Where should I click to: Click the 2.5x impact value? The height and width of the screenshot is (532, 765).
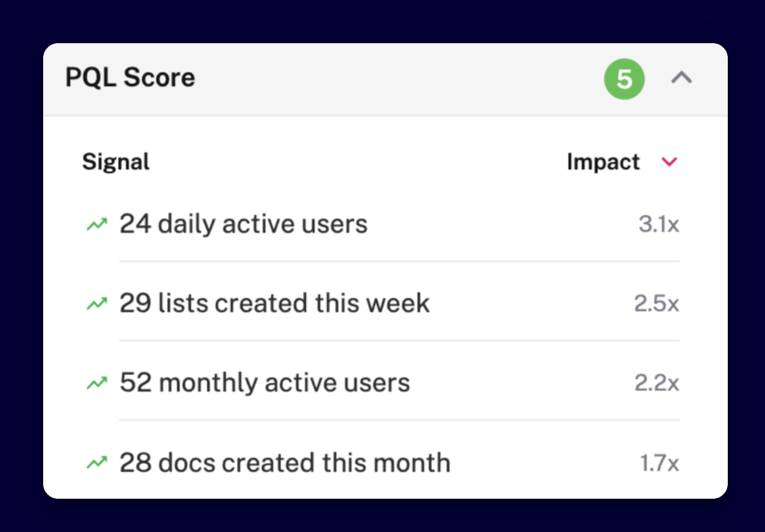coord(656,303)
